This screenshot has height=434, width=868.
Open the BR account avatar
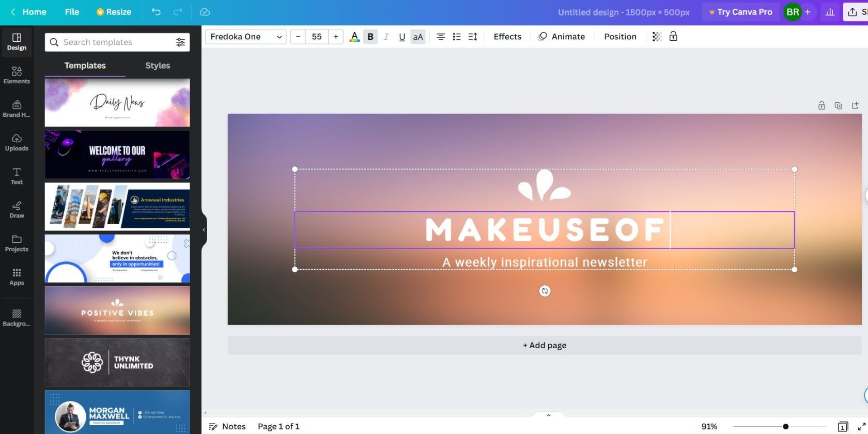tap(793, 11)
